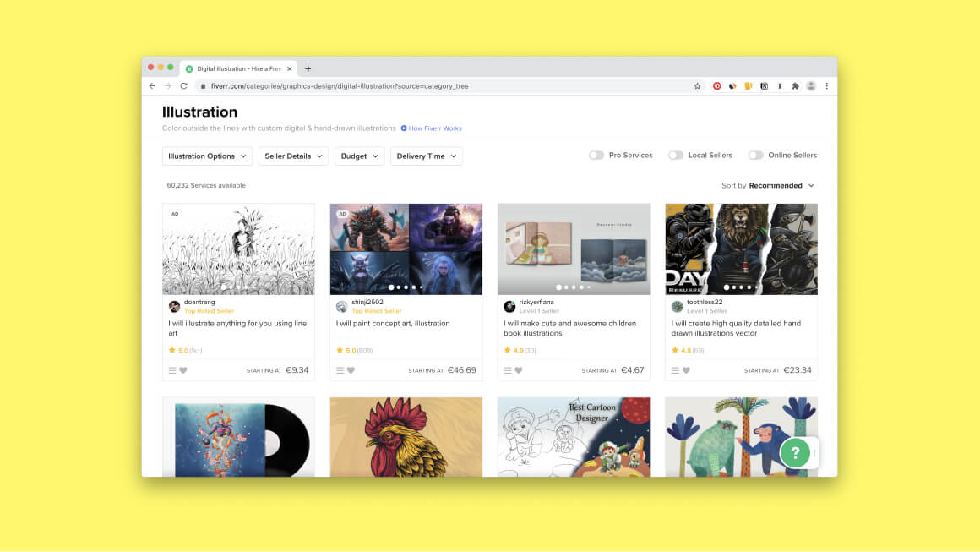Click the fiverr.com address bar
Screen dimensions: 980x552
coord(449,86)
